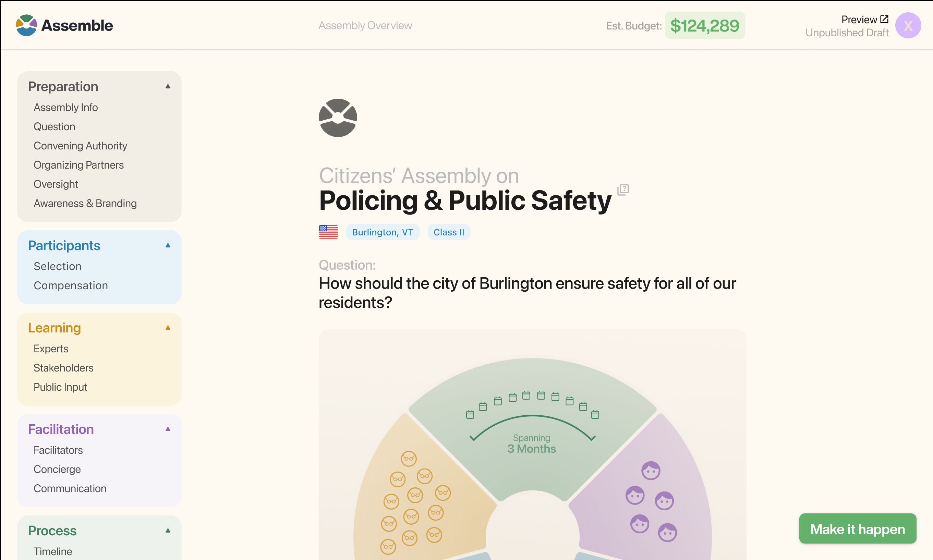This screenshot has height=560, width=933.
Task: Open the Preview external link icon
Action: click(884, 19)
